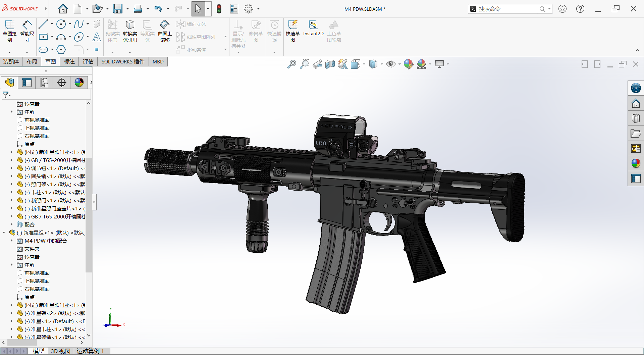Select the Spline sketch tool
The width and height of the screenshot is (644, 355).
[x=79, y=24]
